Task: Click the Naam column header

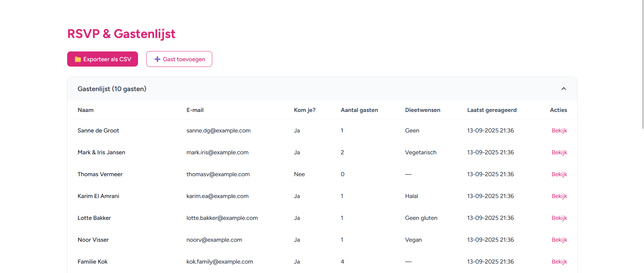Action: 86,110
